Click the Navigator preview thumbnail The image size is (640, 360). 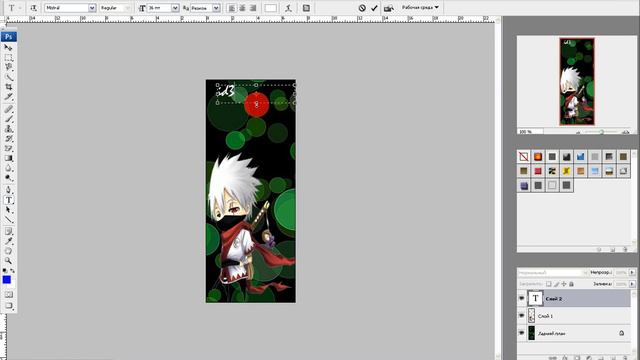(577, 82)
